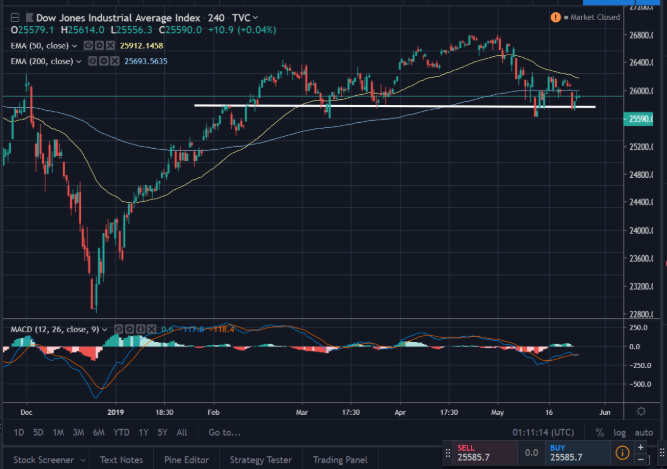Select the 1D time range
This screenshot has width=667, height=469.
(19, 432)
